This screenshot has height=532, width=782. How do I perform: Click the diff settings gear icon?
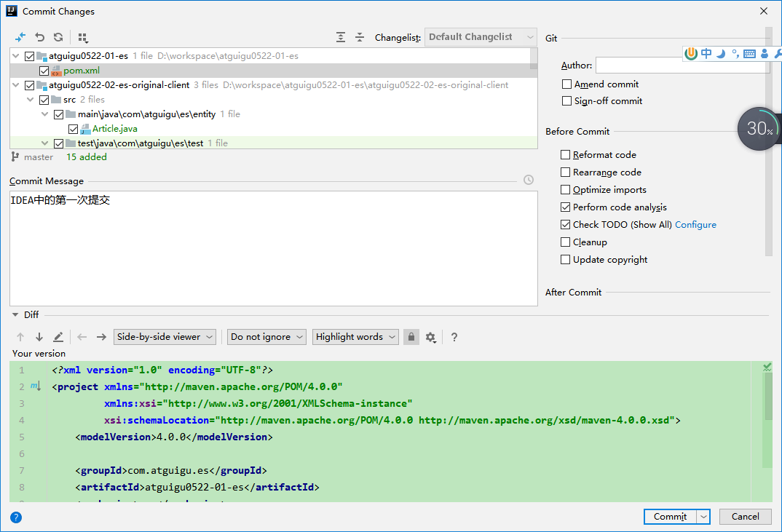pyautogui.click(x=430, y=337)
